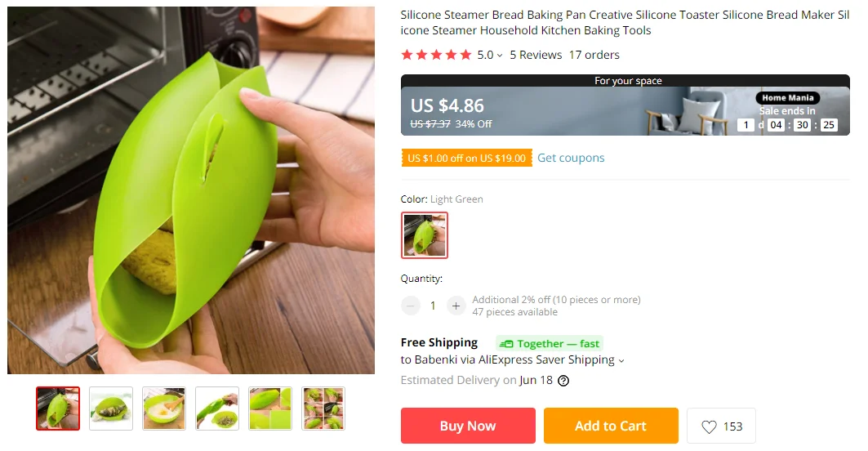Open the 5 Reviews link

pos(536,55)
